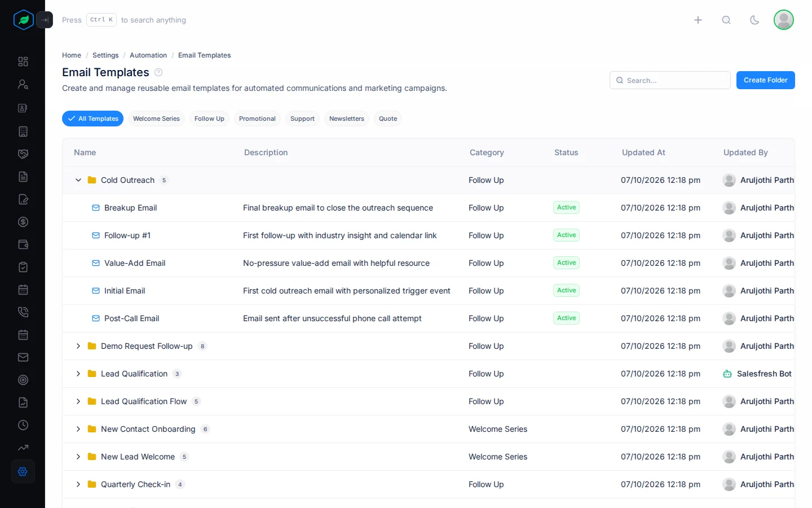
Task: Open the blue settings gear icon
Action: [23, 471]
